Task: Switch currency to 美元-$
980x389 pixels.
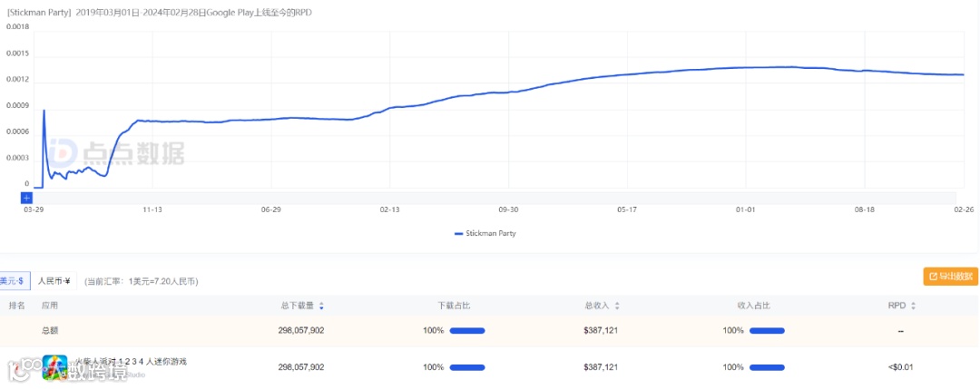Action: (13, 281)
